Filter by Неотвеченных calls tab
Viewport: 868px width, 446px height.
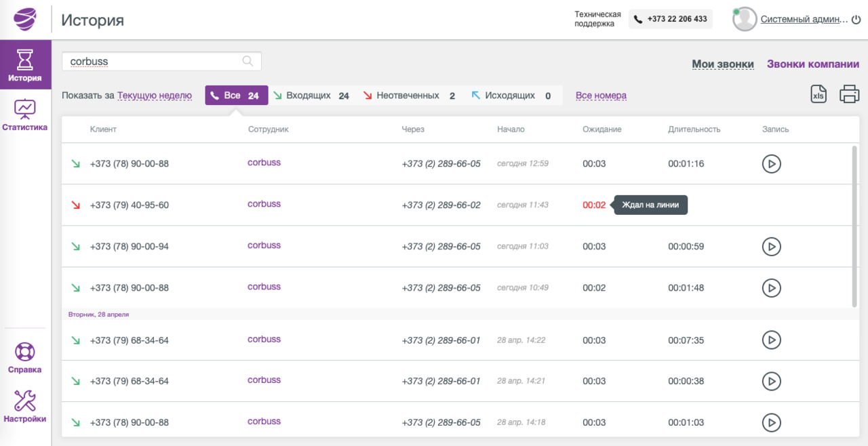(x=409, y=96)
